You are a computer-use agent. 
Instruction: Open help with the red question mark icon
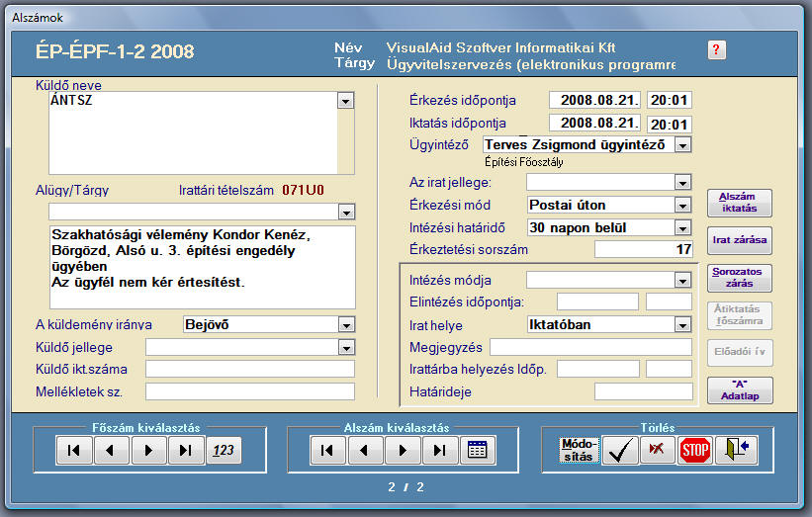[x=716, y=49]
